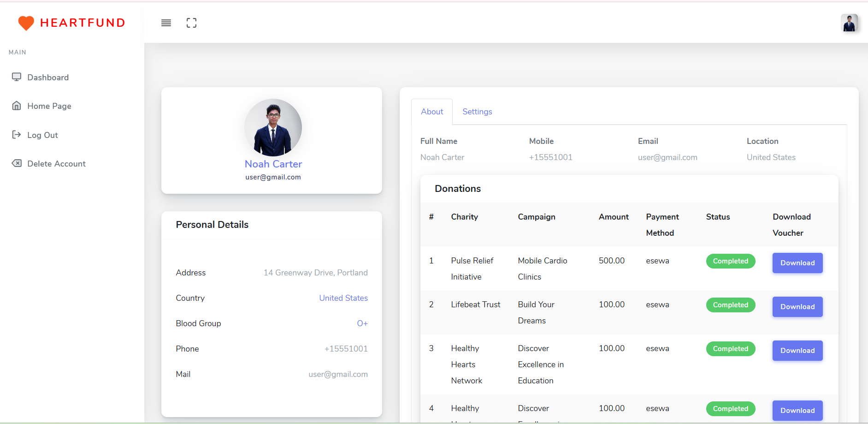This screenshot has height=424, width=868.
Task: Toggle the sidebar hamburger menu icon
Action: (166, 23)
